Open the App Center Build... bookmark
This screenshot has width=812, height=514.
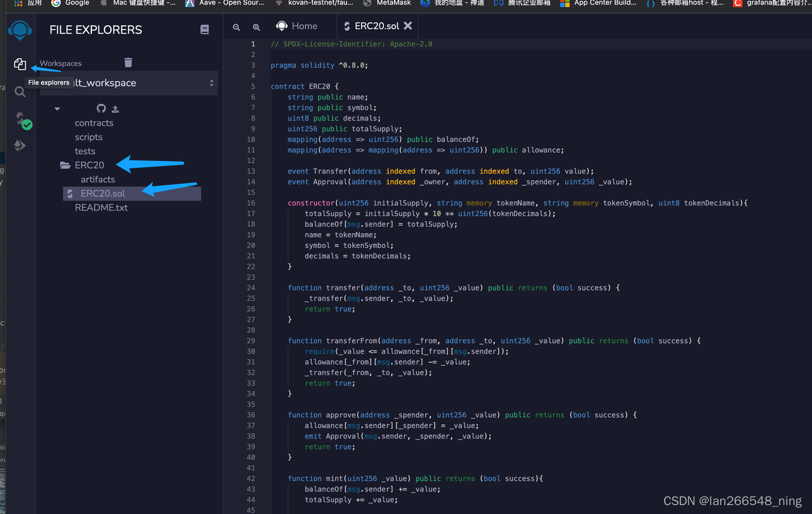(598, 3)
